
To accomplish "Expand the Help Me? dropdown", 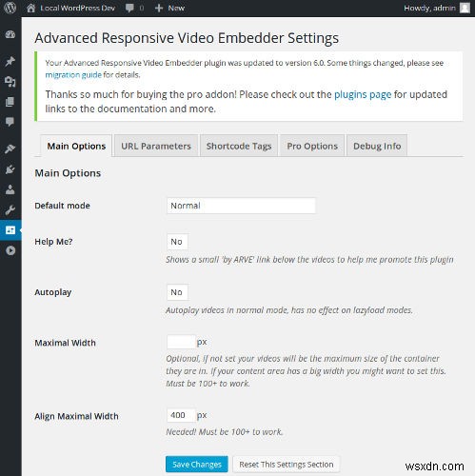I will 177,242.
